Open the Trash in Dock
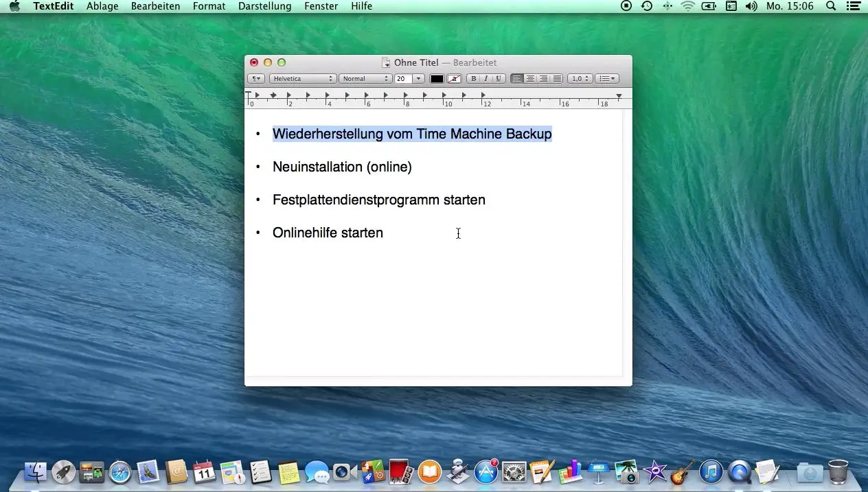 click(x=838, y=471)
